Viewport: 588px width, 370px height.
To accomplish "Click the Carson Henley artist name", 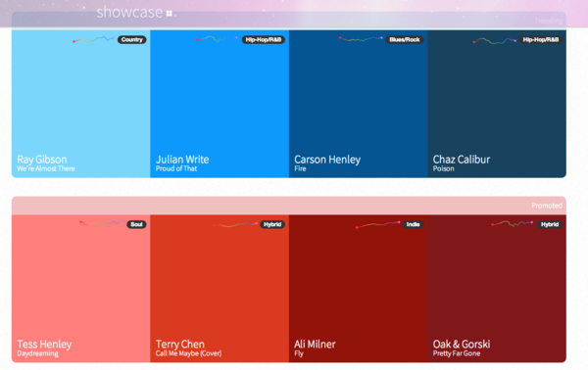I will [327, 160].
